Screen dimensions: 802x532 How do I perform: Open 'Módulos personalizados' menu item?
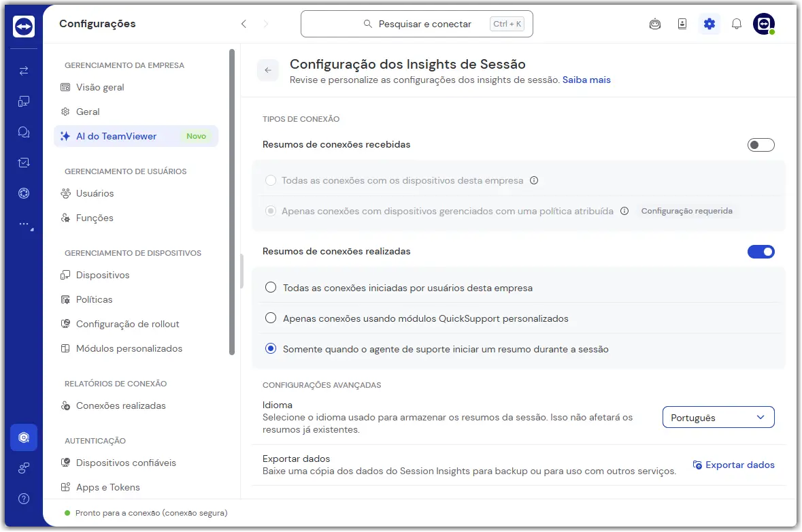coord(136,349)
